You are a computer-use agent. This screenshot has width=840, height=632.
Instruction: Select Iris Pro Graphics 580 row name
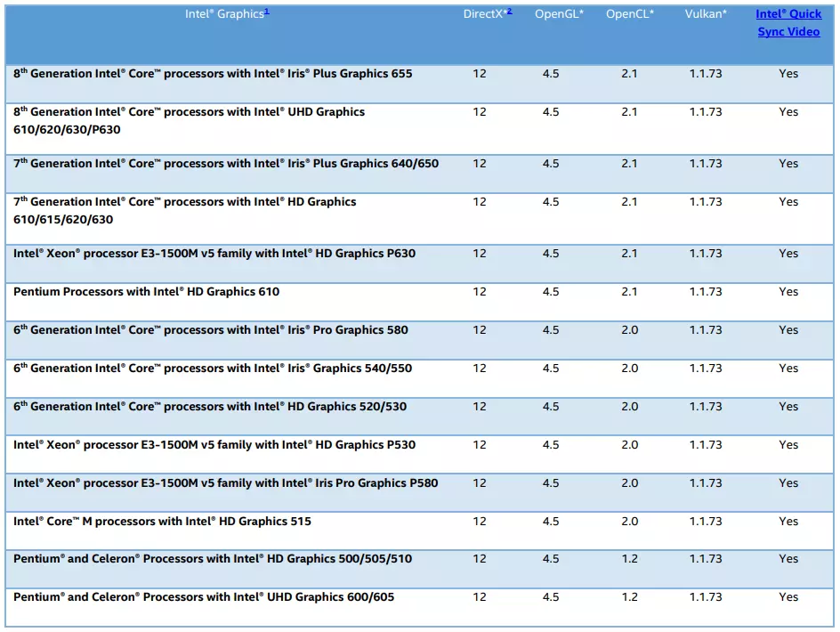point(211,330)
